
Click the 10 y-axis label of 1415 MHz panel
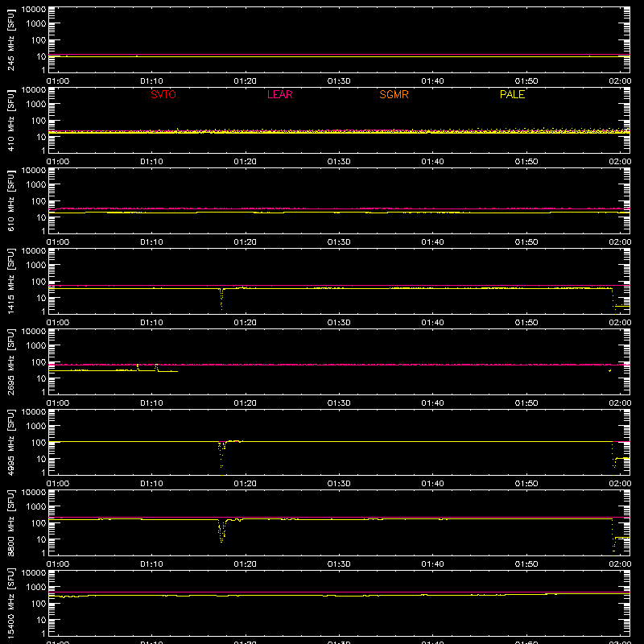(x=42, y=298)
